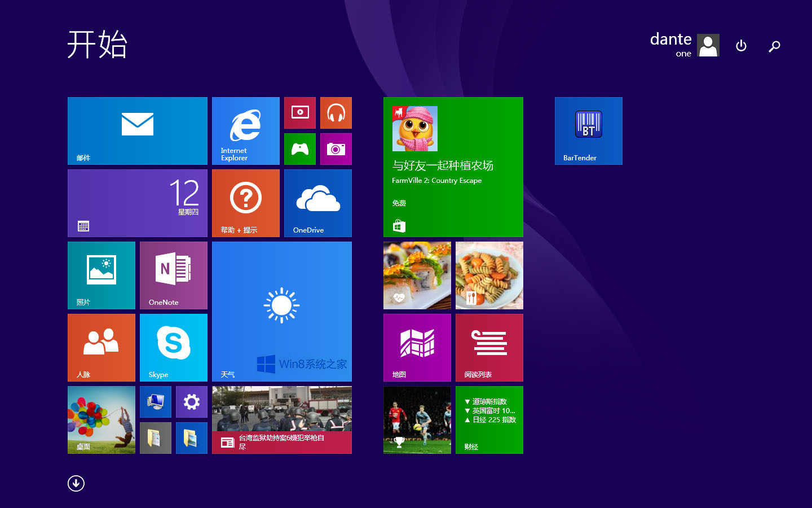
Task: Open the Video app small tile
Action: 300,113
